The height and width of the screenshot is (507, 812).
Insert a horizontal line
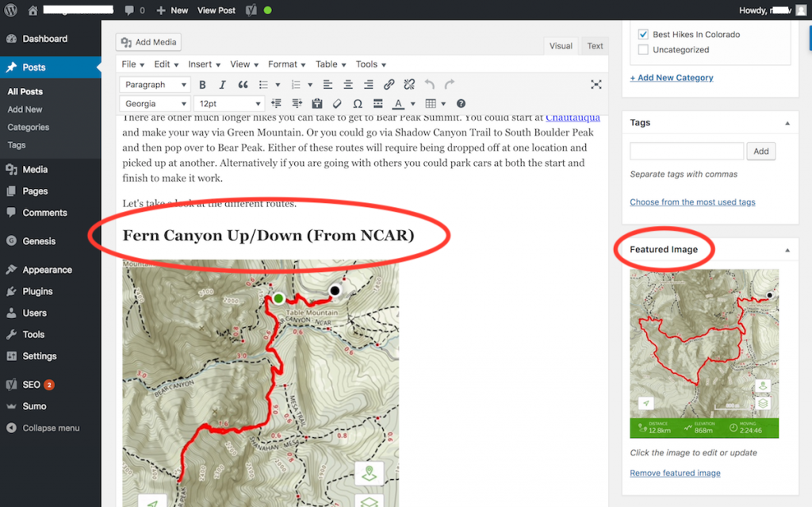[x=378, y=104]
